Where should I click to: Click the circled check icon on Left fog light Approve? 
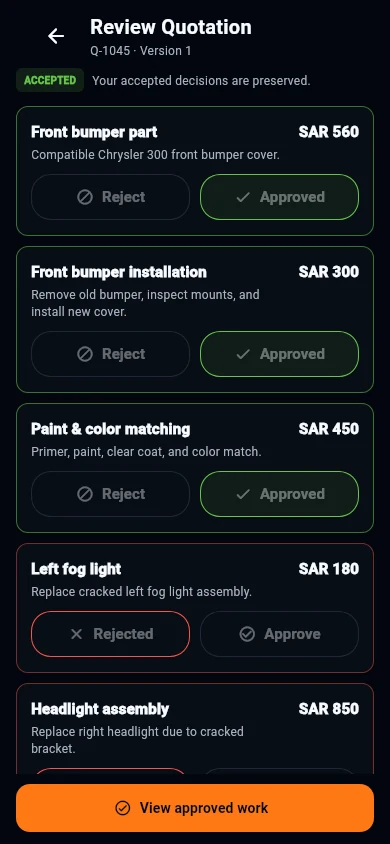pos(247,634)
